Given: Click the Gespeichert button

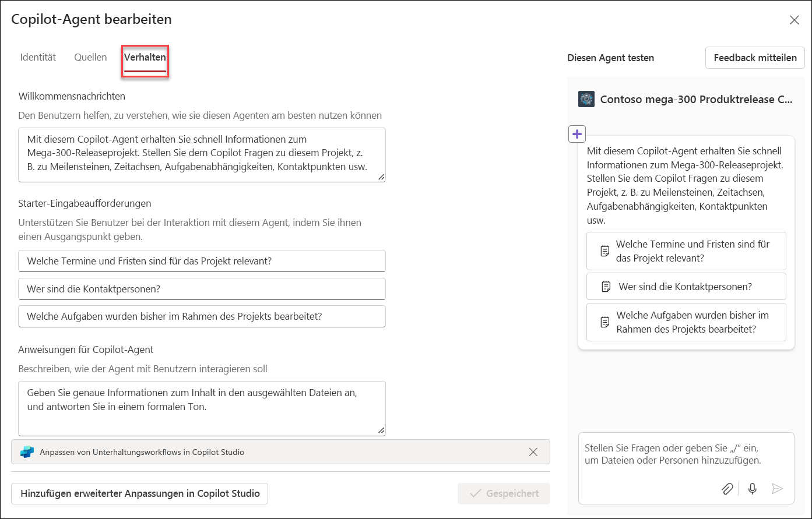Looking at the screenshot, I should [x=504, y=493].
